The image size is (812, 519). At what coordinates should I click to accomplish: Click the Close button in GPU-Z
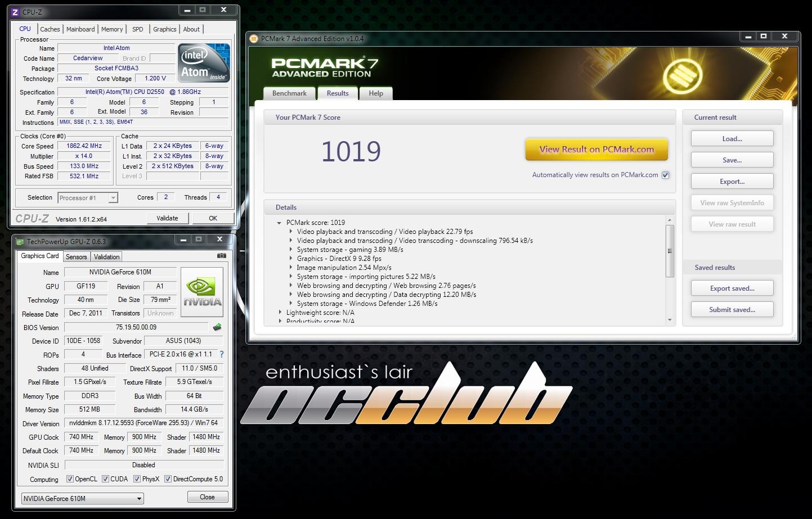pyautogui.click(x=207, y=497)
